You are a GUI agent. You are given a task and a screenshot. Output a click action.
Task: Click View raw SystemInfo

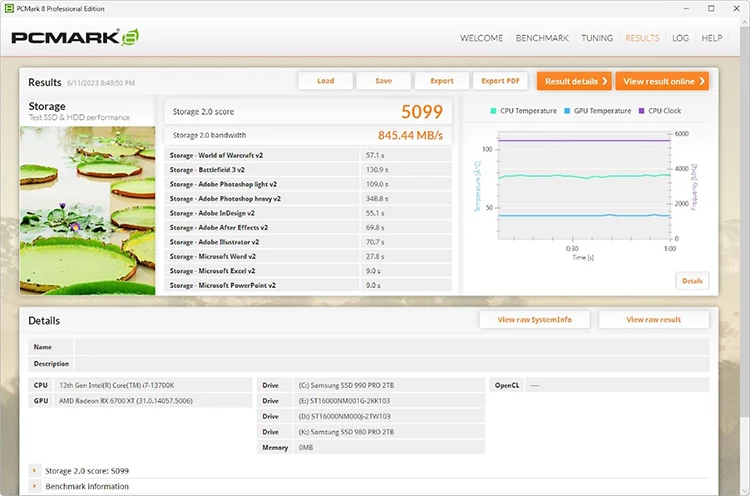535,320
